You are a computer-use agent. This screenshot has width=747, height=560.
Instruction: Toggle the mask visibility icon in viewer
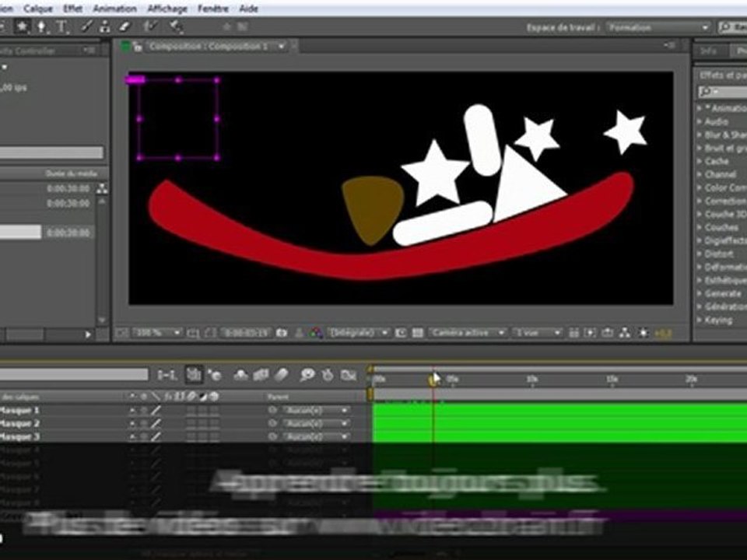210,333
